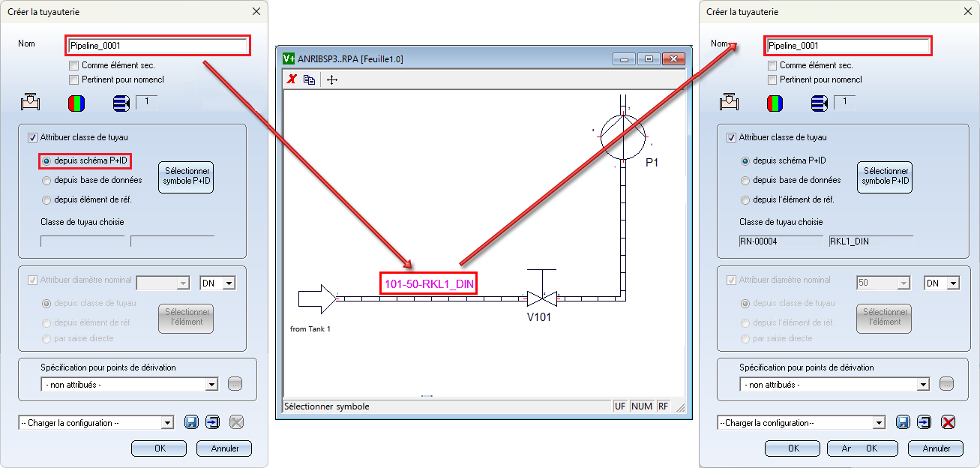Close the ANRIBSP3 schema window
The width and height of the screenshot is (980, 468).
(x=674, y=58)
